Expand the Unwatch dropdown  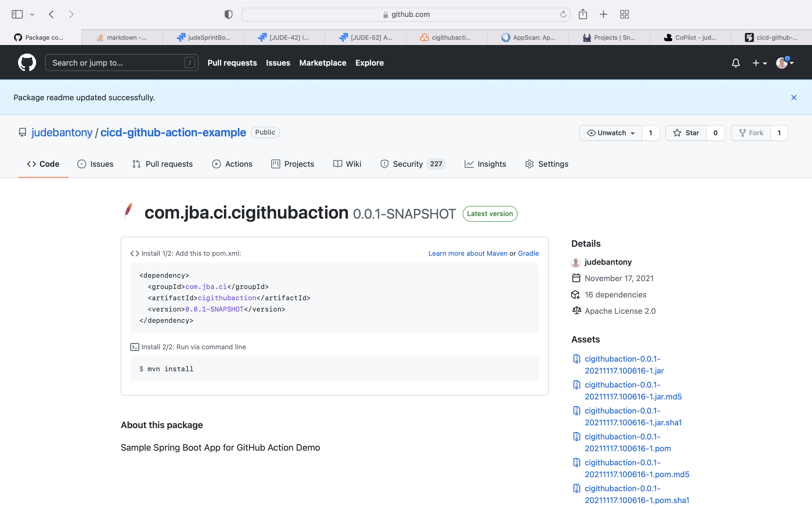(x=611, y=133)
